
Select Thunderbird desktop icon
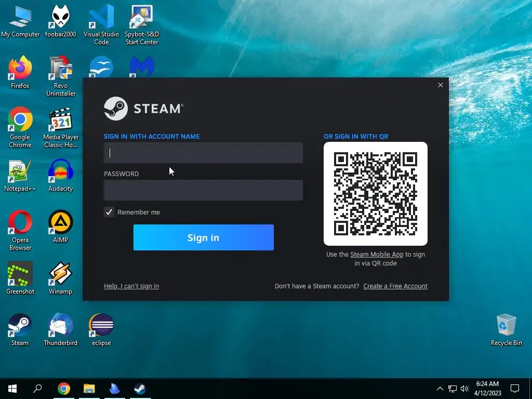coord(60,329)
